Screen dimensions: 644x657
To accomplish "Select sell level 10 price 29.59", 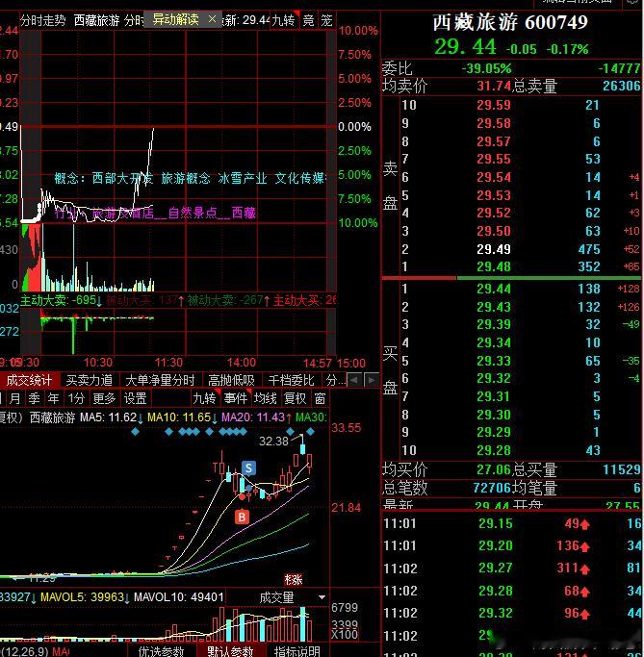I will 494,105.
